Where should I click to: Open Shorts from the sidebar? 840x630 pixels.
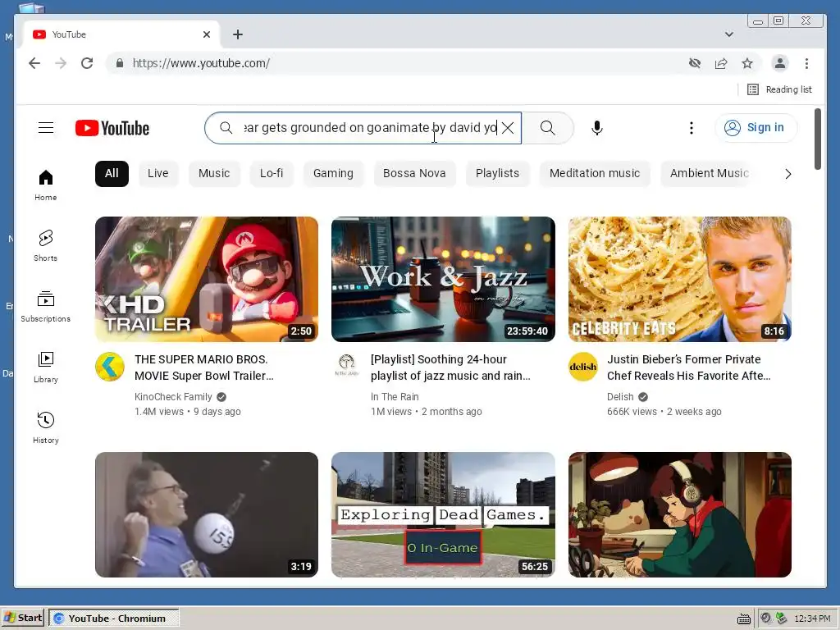coord(46,246)
